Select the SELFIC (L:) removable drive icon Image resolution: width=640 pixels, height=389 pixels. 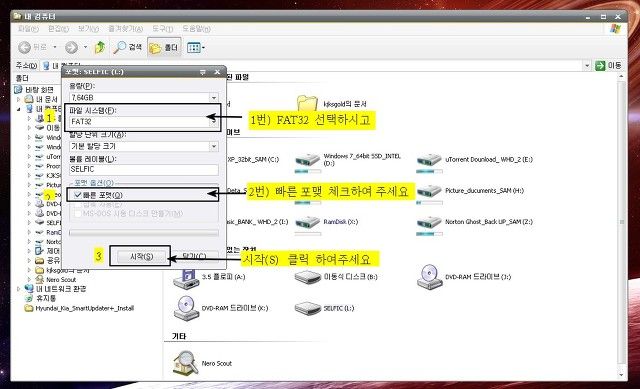[307, 309]
